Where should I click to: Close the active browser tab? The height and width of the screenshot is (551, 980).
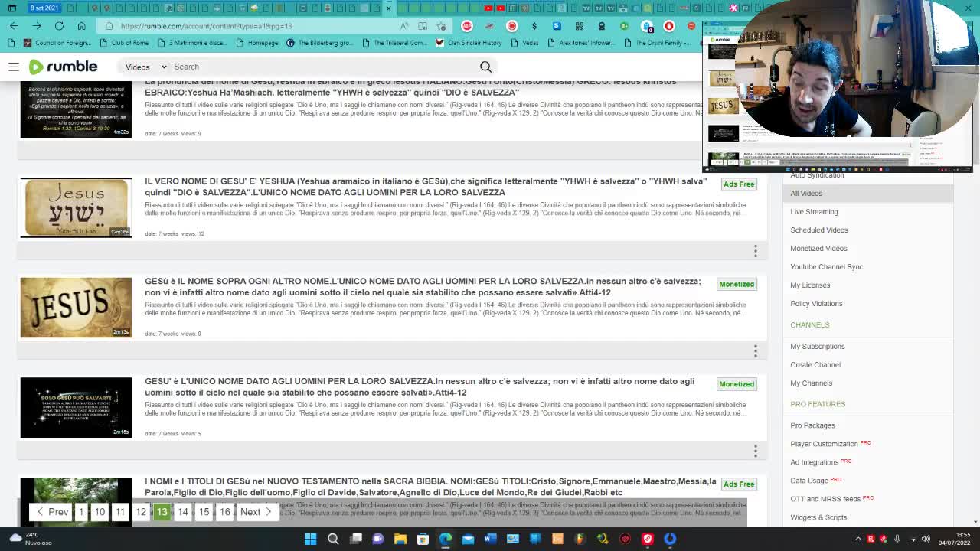(389, 8)
